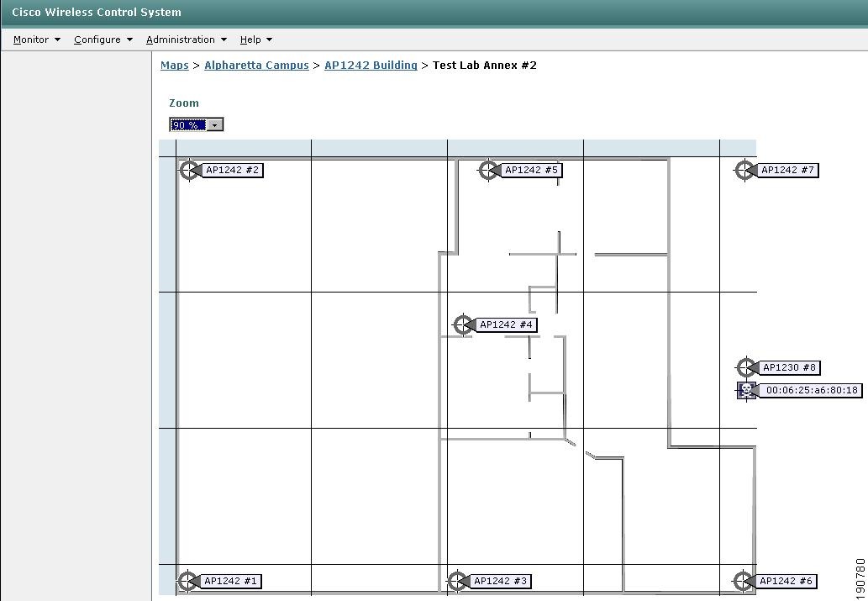The image size is (868, 601).
Task: Click the Cisco Wireless Control System title
Action: point(97,12)
